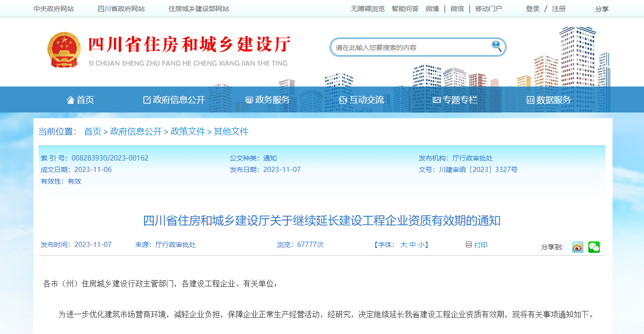The image size is (644, 334).
Task: Open the 微信 top bar link
Action: click(457, 9)
